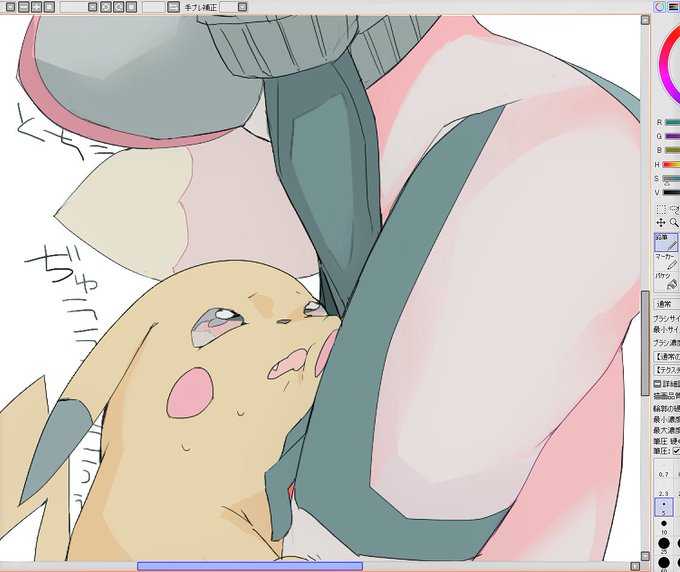Click the rotation angle input field

(x=154, y=7)
